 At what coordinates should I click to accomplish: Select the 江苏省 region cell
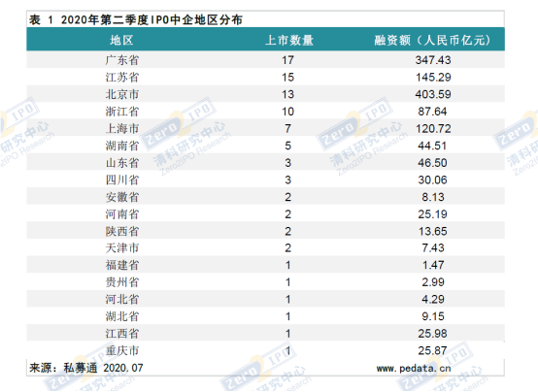coord(122,78)
